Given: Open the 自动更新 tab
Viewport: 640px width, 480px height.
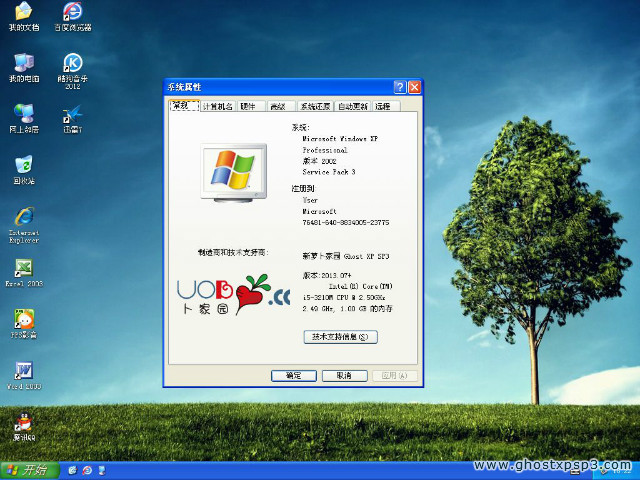Looking at the screenshot, I should pos(353,107).
